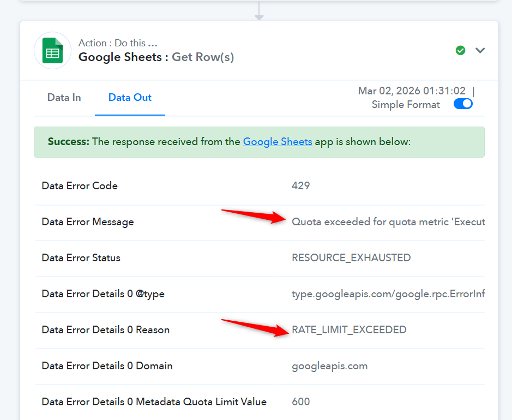Switch to the Data In tab

tap(64, 98)
